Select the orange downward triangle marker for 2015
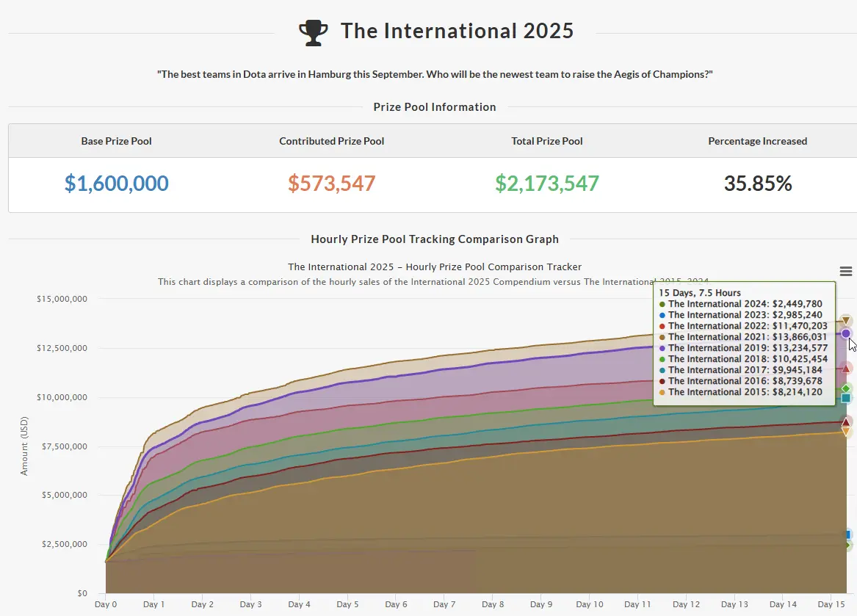Viewport: 857px width, 616px height. pos(846,432)
